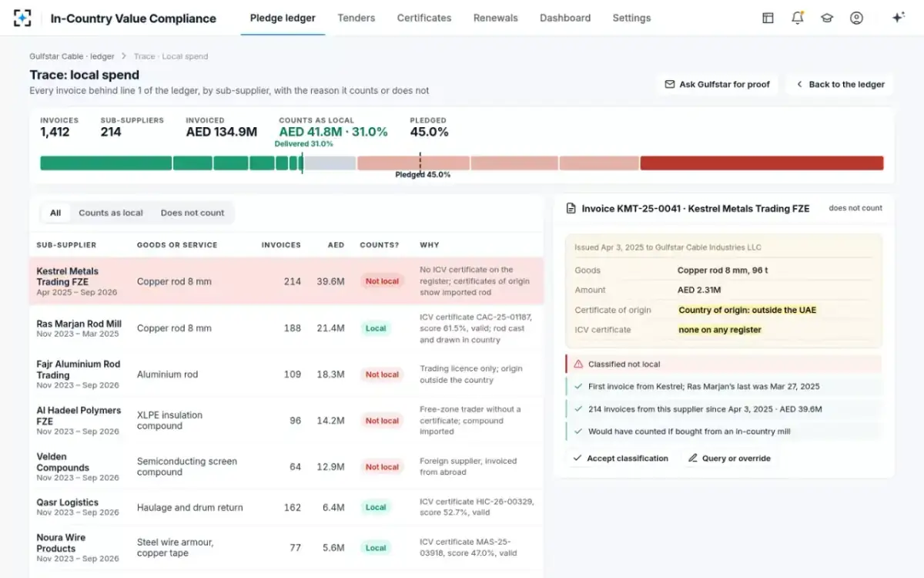Click the 1,412 invoices stat
This screenshot has height=578, width=924.
[55, 132]
